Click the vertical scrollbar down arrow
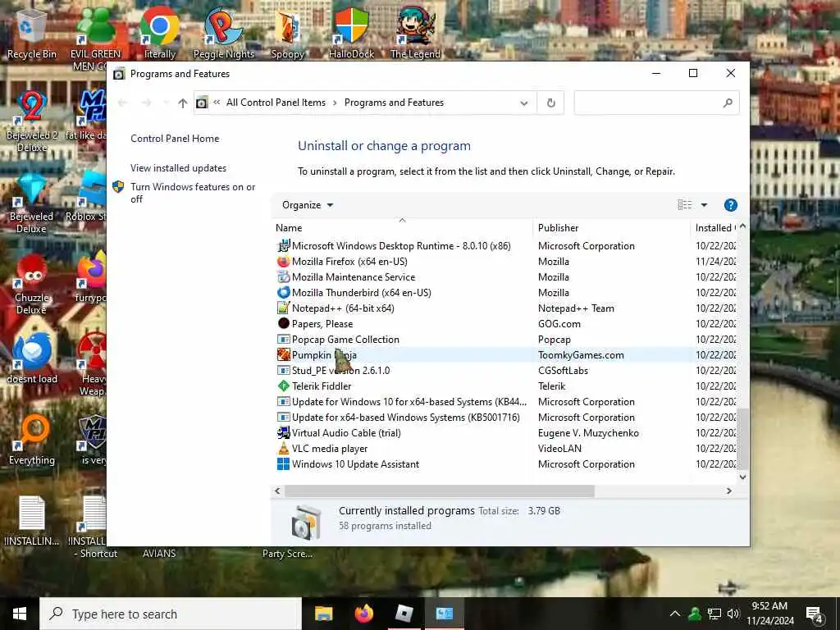Viewport: 840px width, 630px height. (742, 477)
